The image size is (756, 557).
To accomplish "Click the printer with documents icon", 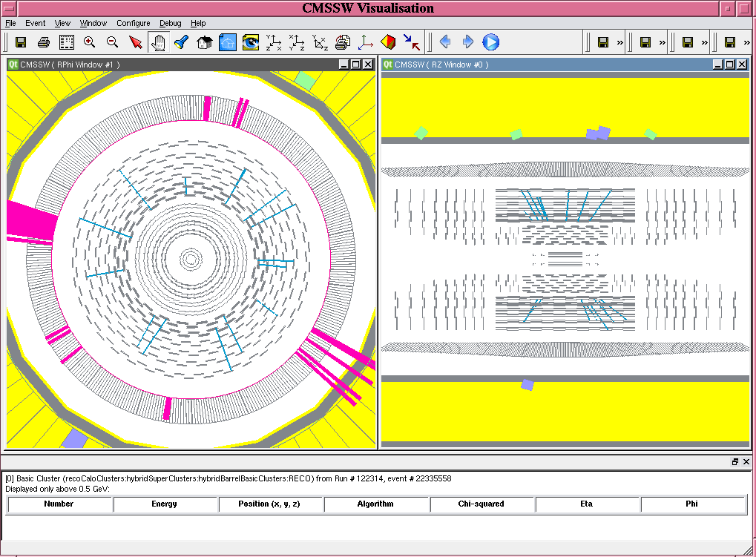I will [342, 42].
